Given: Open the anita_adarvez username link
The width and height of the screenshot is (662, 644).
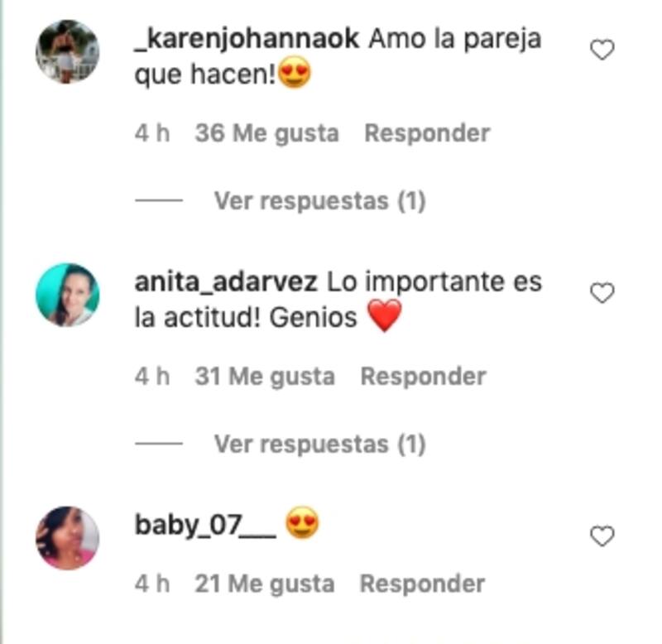Looking at the screenshot, I should (x=226, y=282).
